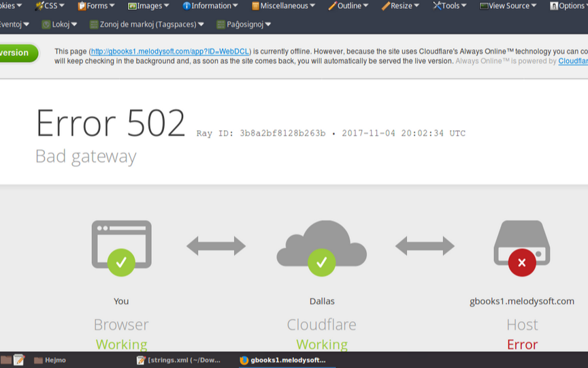Switch to Hejmo folder taskbar window

(50, 360)
